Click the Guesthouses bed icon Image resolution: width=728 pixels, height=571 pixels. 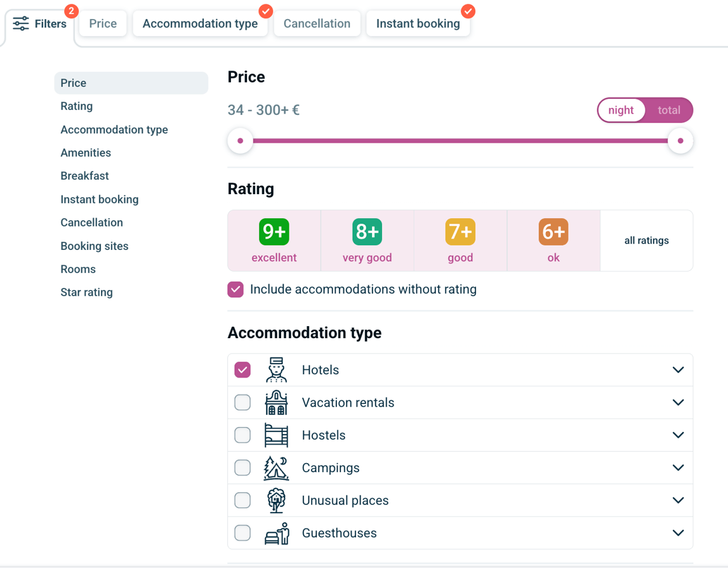click(276, 534)
